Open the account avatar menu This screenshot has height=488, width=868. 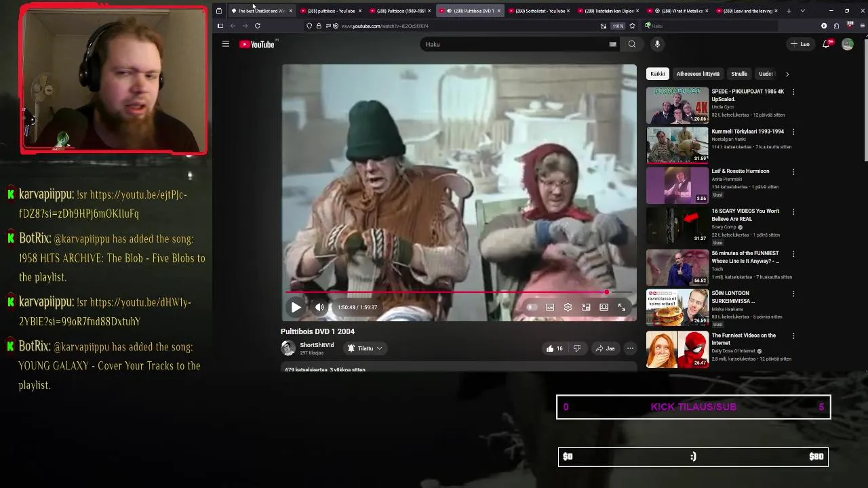click(x=848, y=44)
